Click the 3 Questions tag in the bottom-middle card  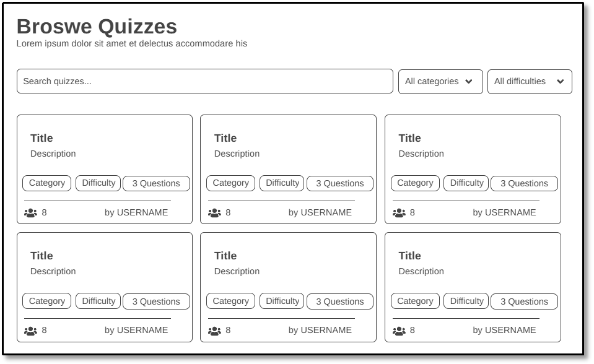pyautogui.click(x=339, y=302)
